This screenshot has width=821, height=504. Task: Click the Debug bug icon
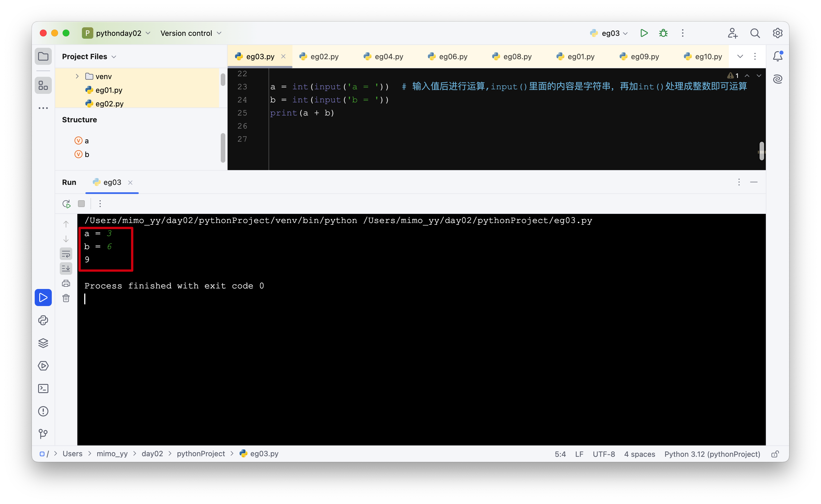coord(663,33)
